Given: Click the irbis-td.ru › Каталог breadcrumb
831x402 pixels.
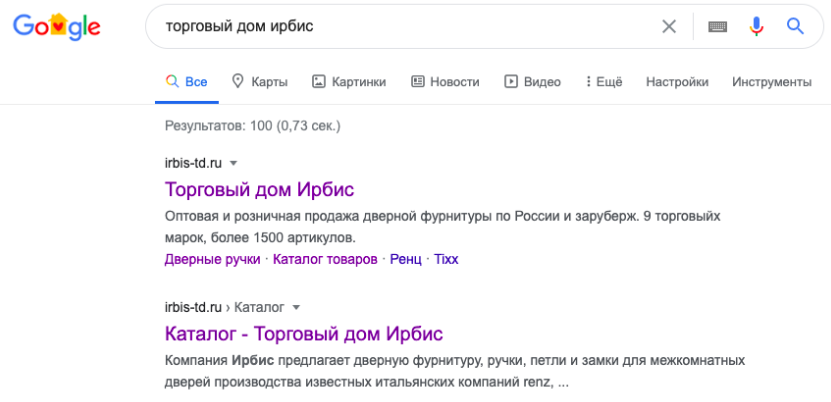Looking at the screenshot, I should click(225, 307).
